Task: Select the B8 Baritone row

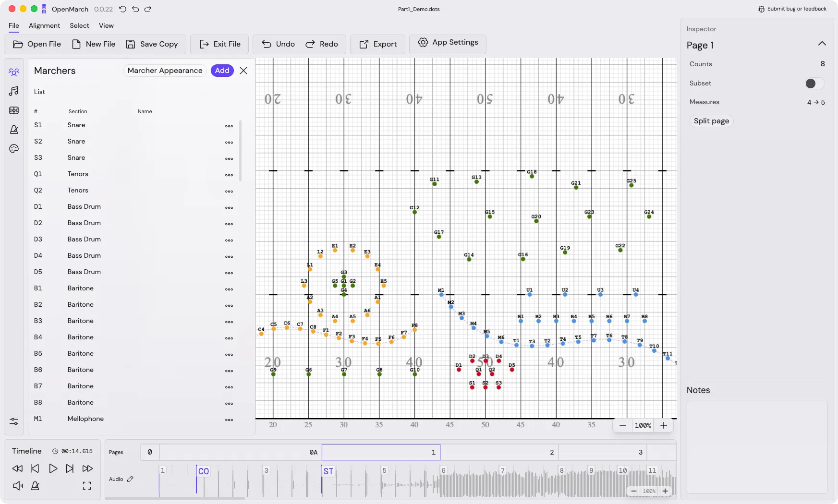Action: point(134,403)
